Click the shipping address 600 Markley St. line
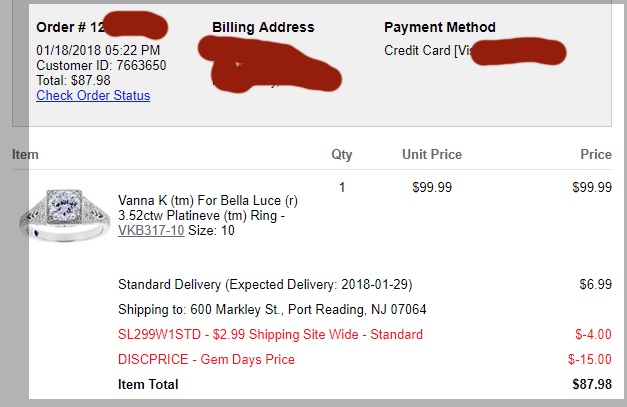This screenshot has height=407, width=627. coord(272,309)
